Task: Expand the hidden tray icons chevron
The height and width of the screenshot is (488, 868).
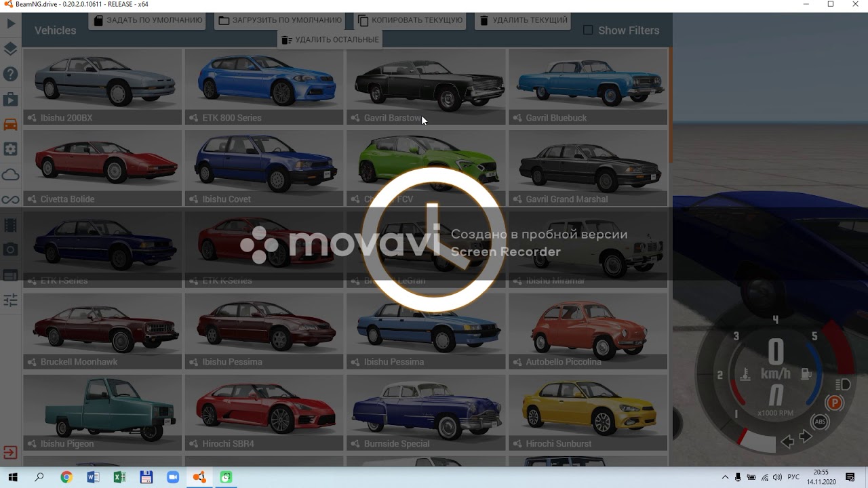Action: point(725,477)
